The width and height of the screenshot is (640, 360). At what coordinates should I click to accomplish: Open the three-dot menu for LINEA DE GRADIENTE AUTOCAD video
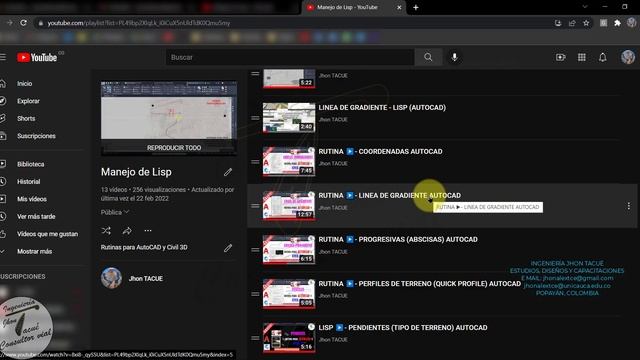(629, 206)
